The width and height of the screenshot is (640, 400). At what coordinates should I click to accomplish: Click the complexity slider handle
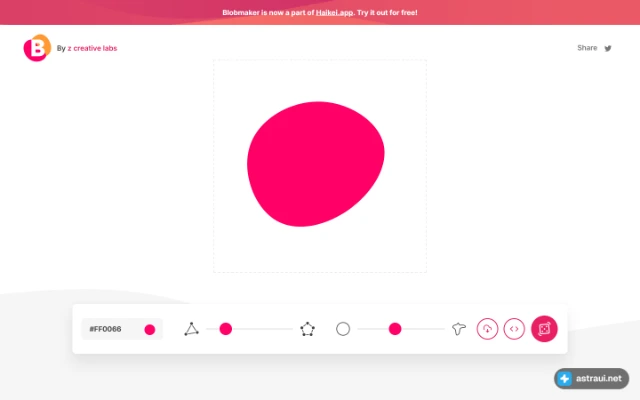tap(226, 329)
